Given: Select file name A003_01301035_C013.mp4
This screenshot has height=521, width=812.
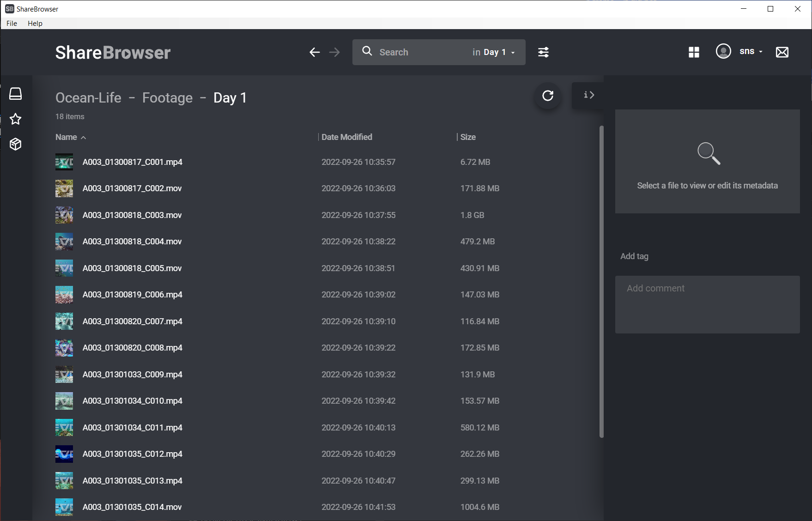Looking at the screenshot, I should (132, 481).
